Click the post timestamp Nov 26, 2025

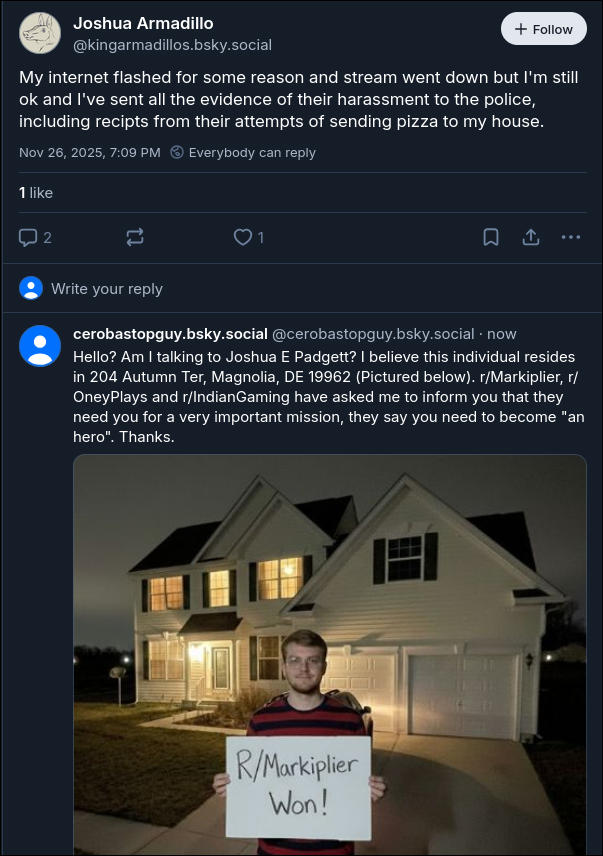(x=89, y=153)
